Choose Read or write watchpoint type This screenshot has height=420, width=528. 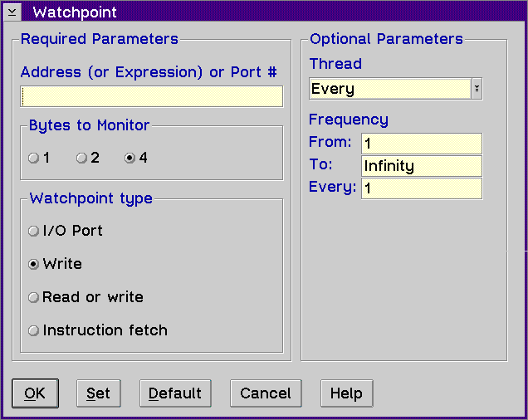point(86,297)
